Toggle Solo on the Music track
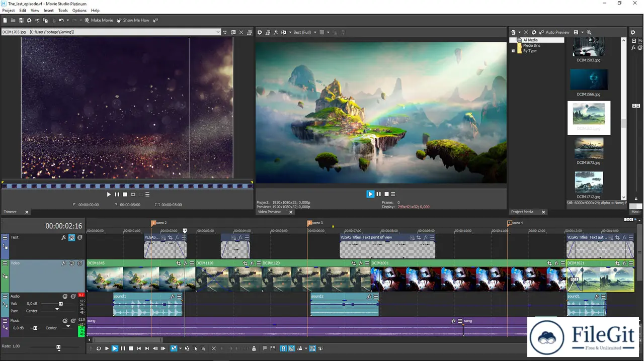Screen dimensions: 644x362 [x=73, y=321]
